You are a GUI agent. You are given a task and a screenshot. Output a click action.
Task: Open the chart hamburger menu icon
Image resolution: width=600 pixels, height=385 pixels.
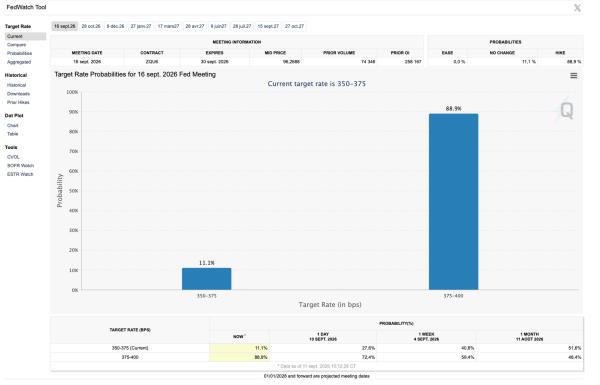pos(574,76)
